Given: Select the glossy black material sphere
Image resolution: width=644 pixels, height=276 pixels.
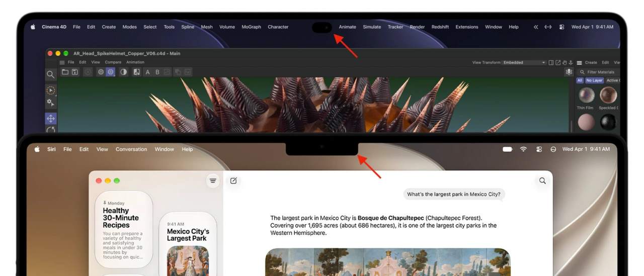Looking at the screenshot, I should point(608,122).
